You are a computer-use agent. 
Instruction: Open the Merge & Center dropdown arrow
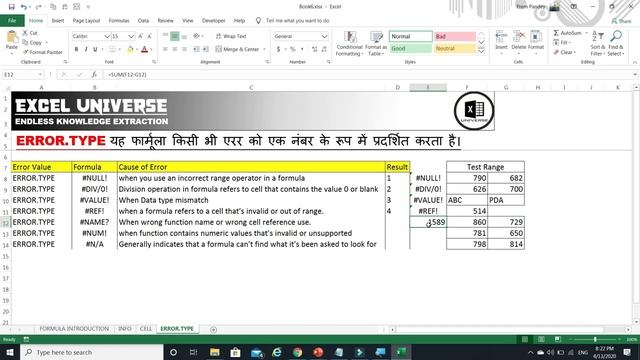[264, 49]
